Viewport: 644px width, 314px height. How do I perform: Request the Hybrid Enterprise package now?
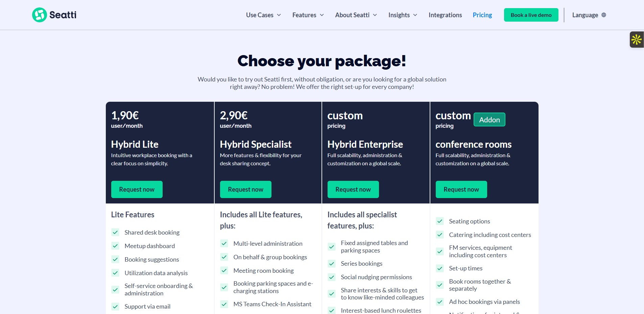click(353, 189)
